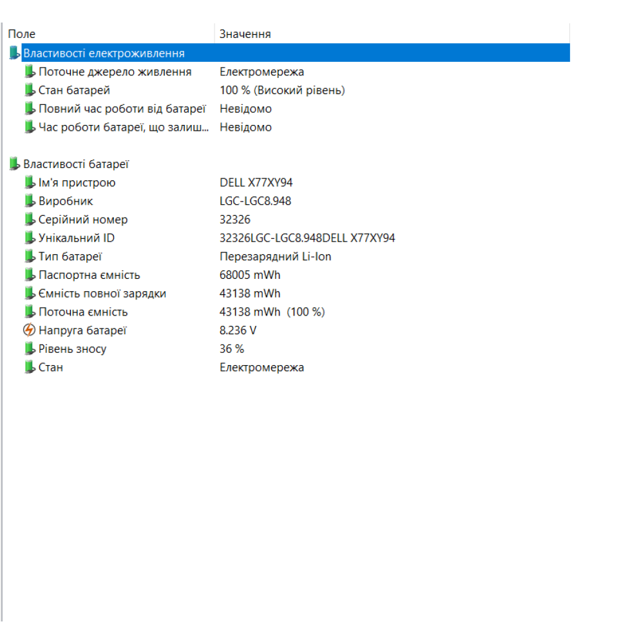Viewport: 644px width, 644px height.
Task: Click battery icon beside "Стан батареї"
Action: pos(29,90)
